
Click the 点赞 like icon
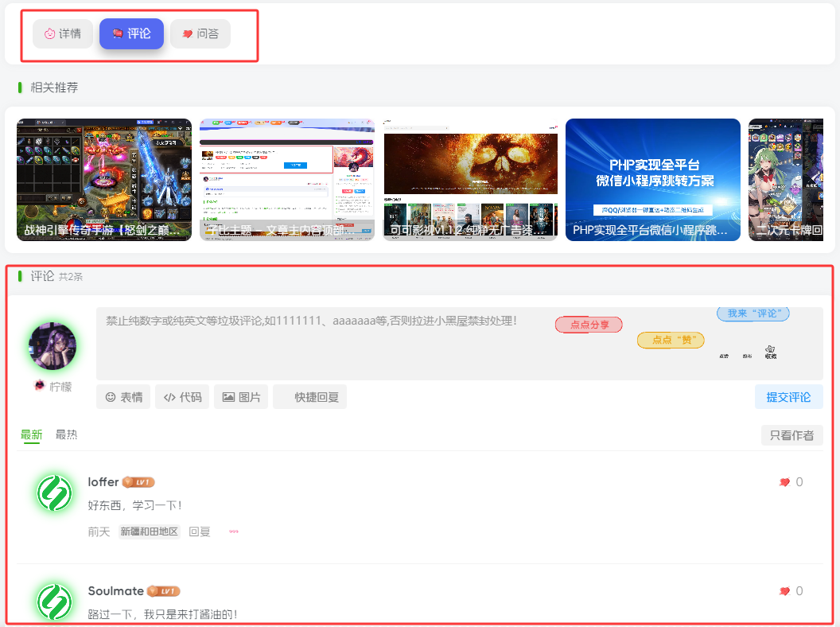pos(724,355)
